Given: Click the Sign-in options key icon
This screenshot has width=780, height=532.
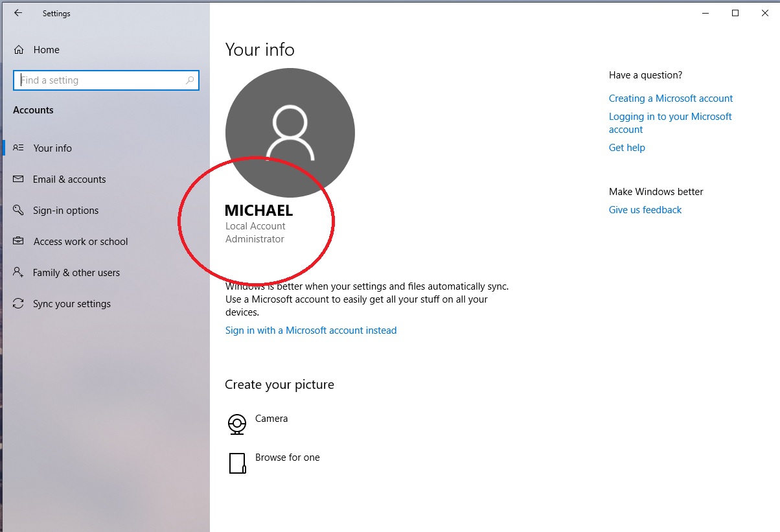Looking at the screenshot, I should point(19,211).
